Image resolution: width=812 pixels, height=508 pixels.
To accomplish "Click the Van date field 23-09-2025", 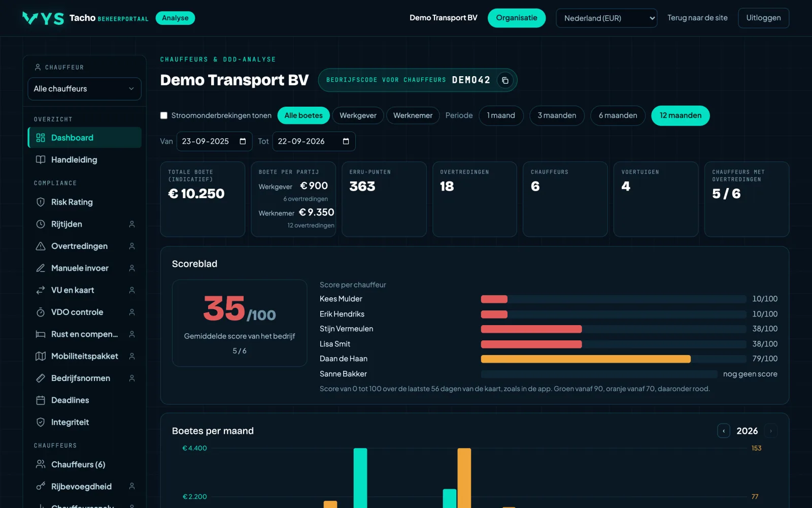I will click(x=215, y=141).
